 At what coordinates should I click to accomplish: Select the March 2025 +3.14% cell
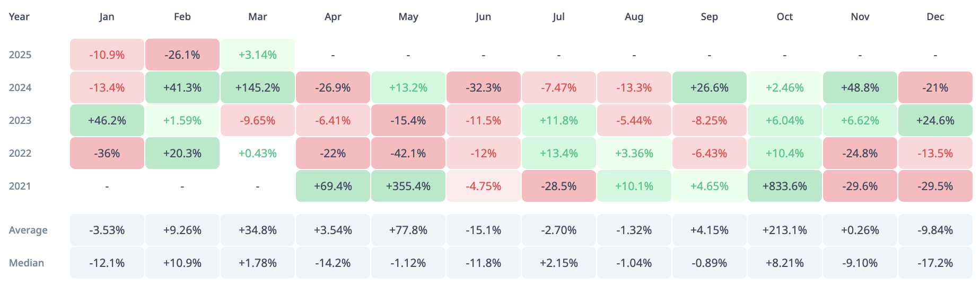click(258, 55)
